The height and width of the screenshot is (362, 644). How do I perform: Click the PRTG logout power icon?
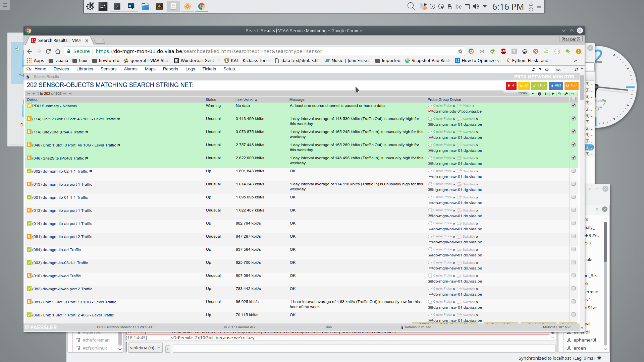[x=547, y=70]
